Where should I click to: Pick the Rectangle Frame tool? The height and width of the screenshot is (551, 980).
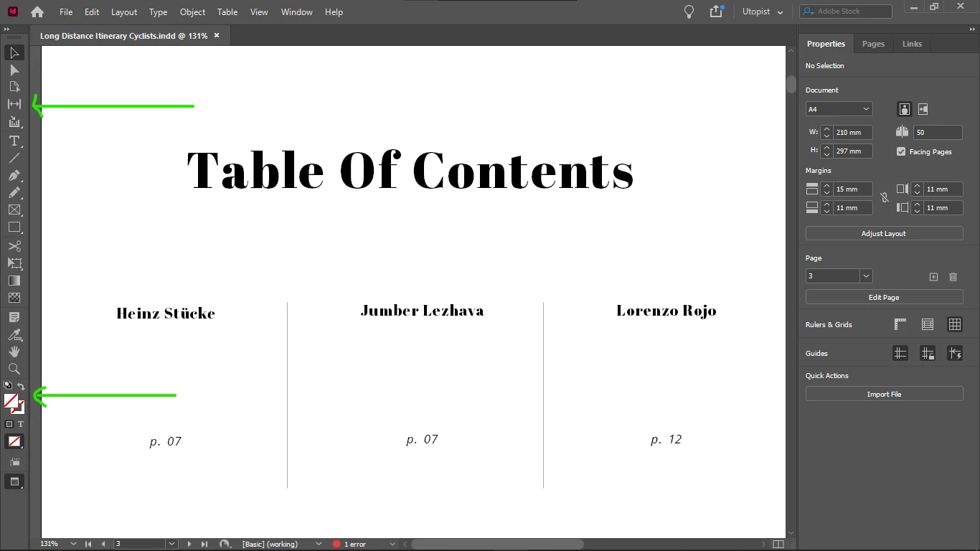tap(14, 209)
